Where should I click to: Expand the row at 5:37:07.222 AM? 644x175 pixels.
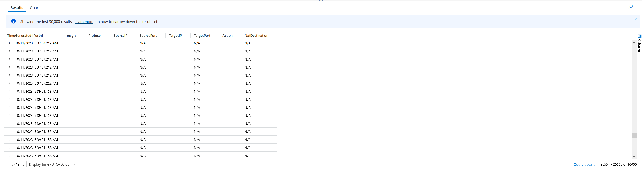pyautogui.click(x=10, y=83)
